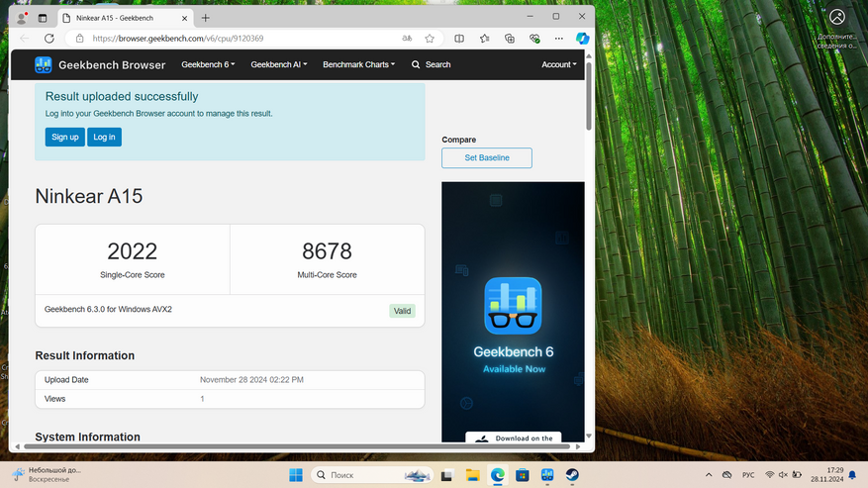
Task: Expand the Benchmark Charts dropdown
Action: (358, 64)
